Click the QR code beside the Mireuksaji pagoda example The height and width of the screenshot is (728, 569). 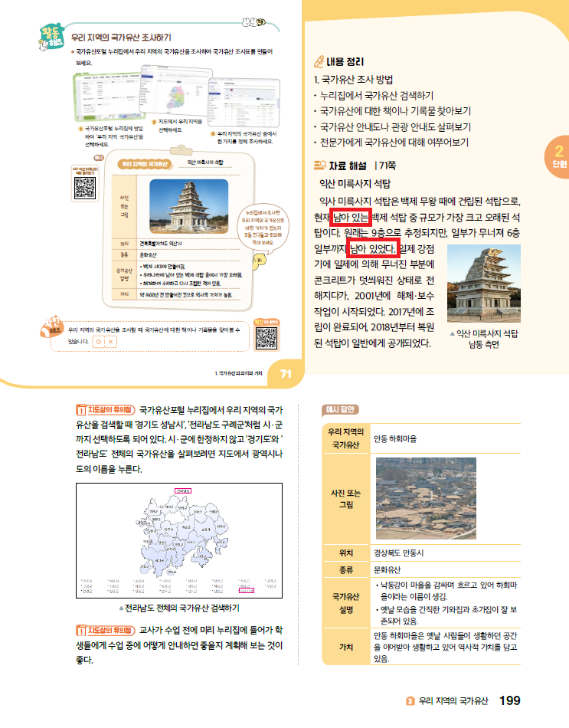click(x=86, y=186)
